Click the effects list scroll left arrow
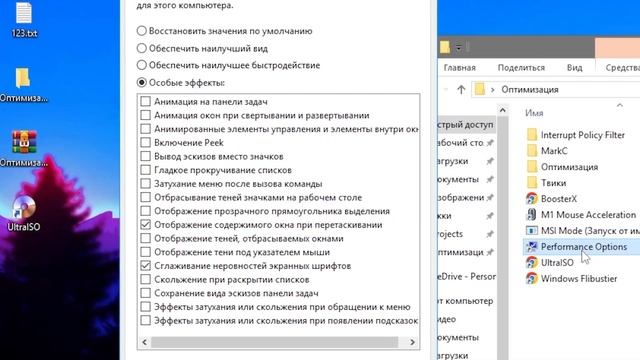 click(144, 342)
